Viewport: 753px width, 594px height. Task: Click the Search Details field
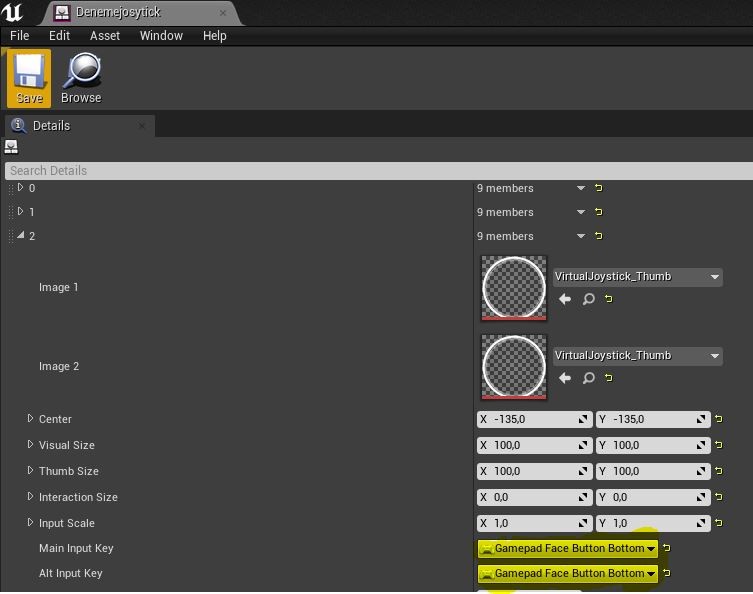[378, 170]
